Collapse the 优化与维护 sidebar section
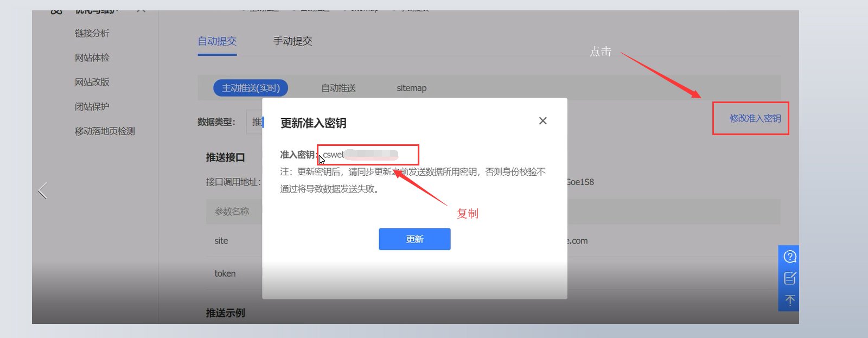This screenshot has width=868, height=338. [142, 11]
